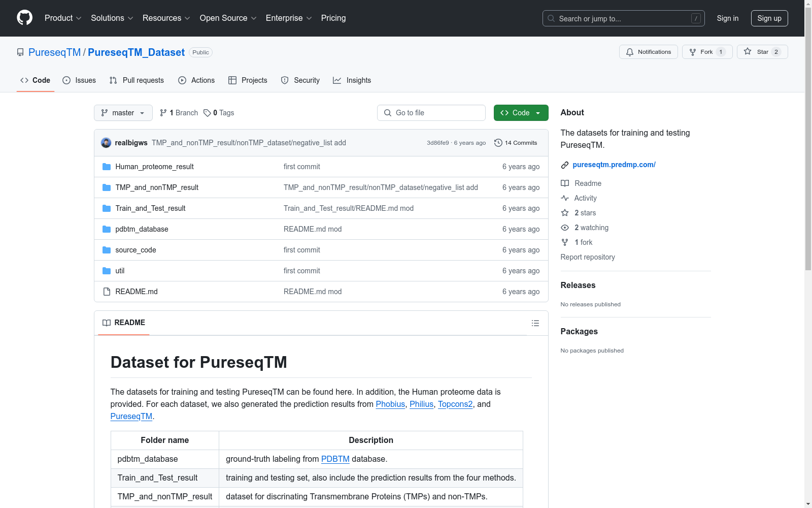Follow the Phobius link in README

coord(390,404)
